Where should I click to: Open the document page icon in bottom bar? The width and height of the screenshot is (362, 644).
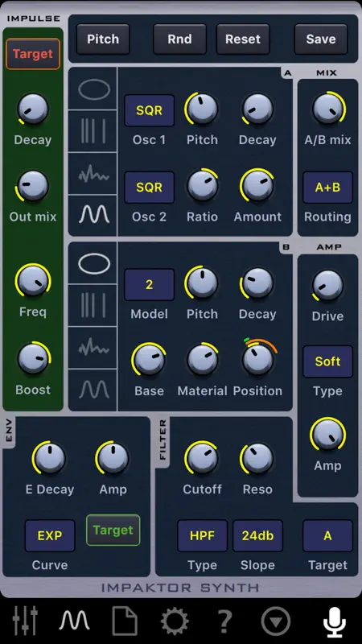click(x=125, y=620)
